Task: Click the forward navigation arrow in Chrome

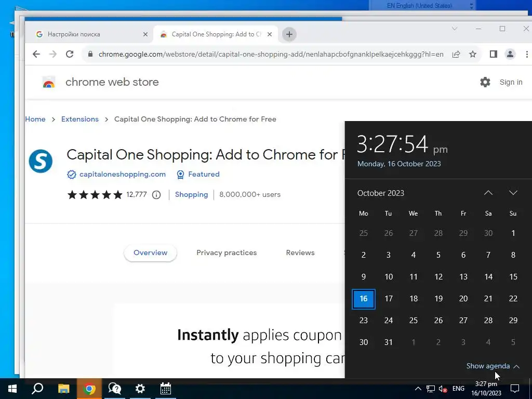Action: [x=53, y=54]
